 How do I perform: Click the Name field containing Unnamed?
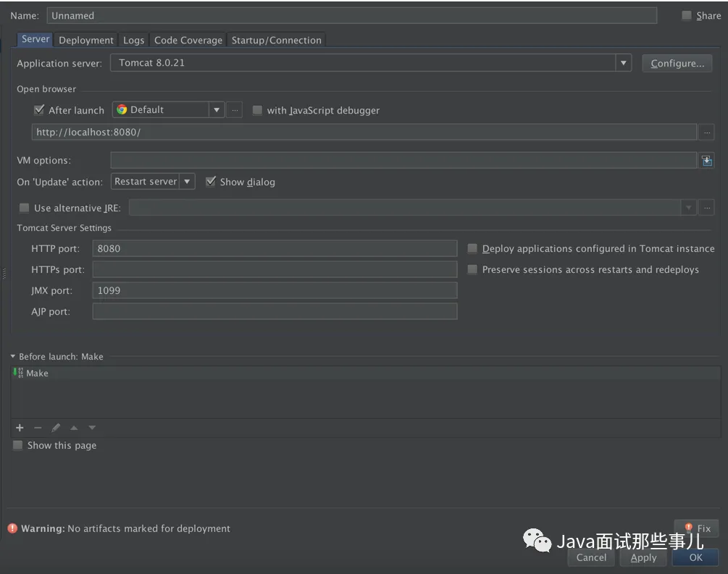point(351,16)
